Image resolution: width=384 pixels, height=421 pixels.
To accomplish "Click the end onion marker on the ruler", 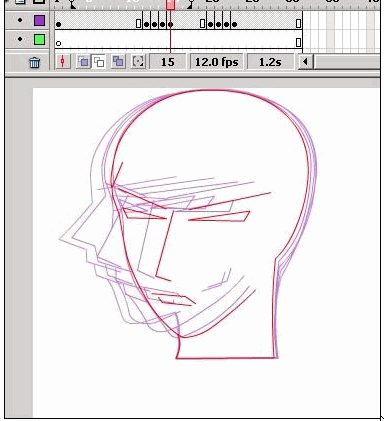I will pos(191,4).
